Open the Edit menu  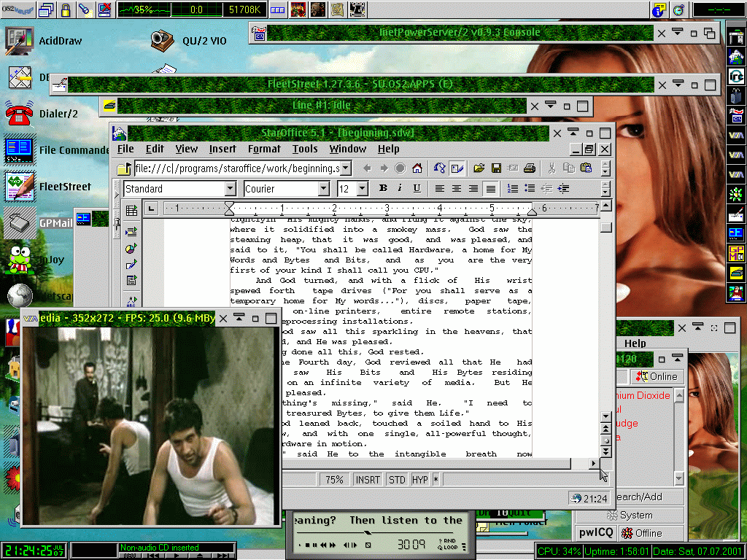click(x=155, y=149)
